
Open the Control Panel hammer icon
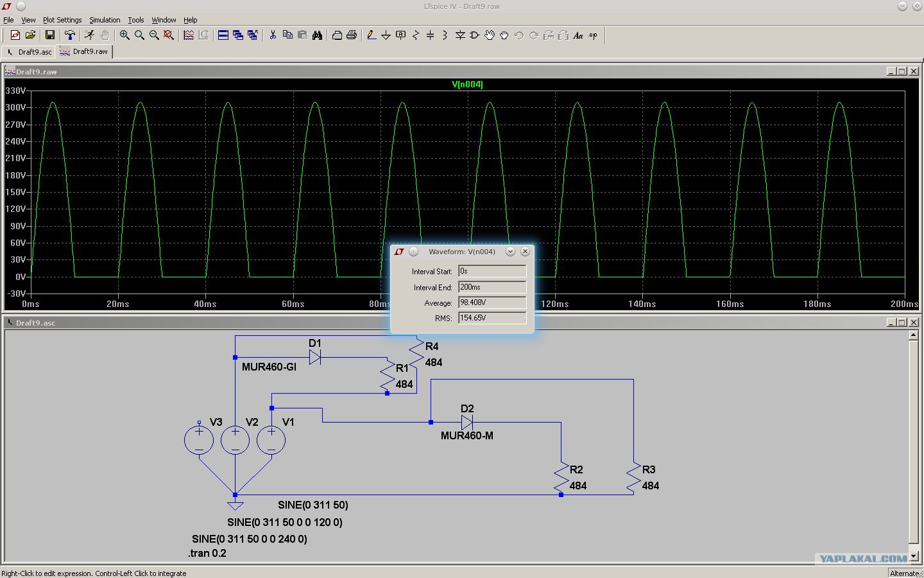click(70, 35)
